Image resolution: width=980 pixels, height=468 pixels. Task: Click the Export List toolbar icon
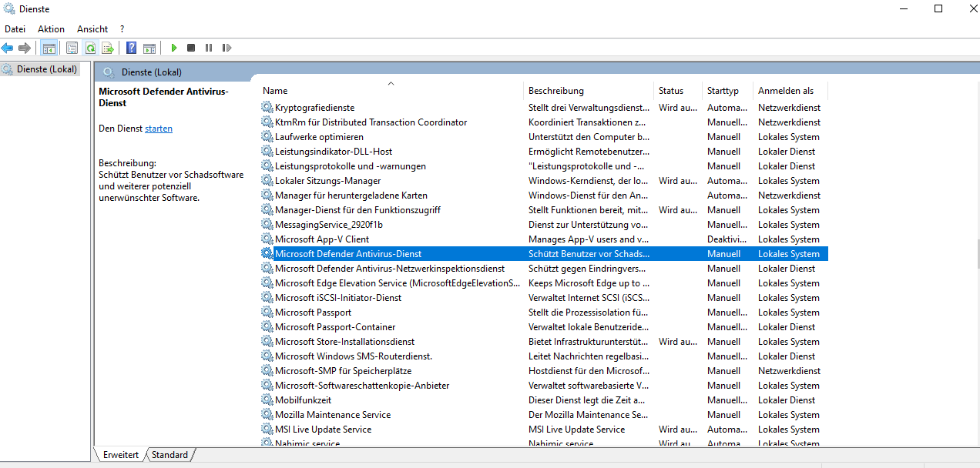coord(108,48)
